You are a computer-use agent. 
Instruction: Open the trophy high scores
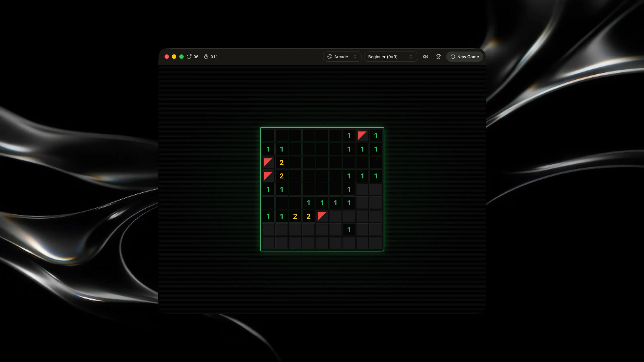point(438,57)
